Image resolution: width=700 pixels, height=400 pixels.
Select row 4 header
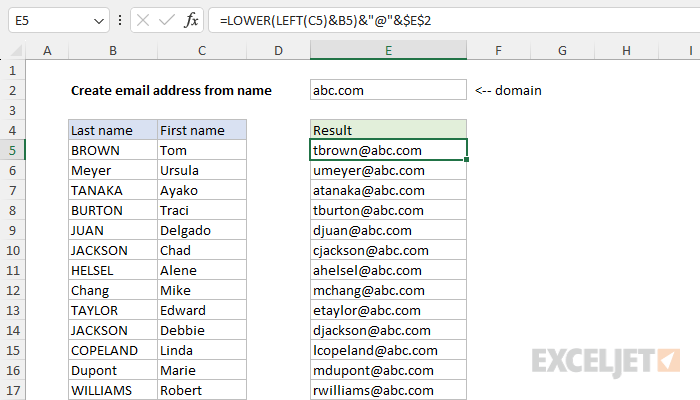tap(12, 130)
